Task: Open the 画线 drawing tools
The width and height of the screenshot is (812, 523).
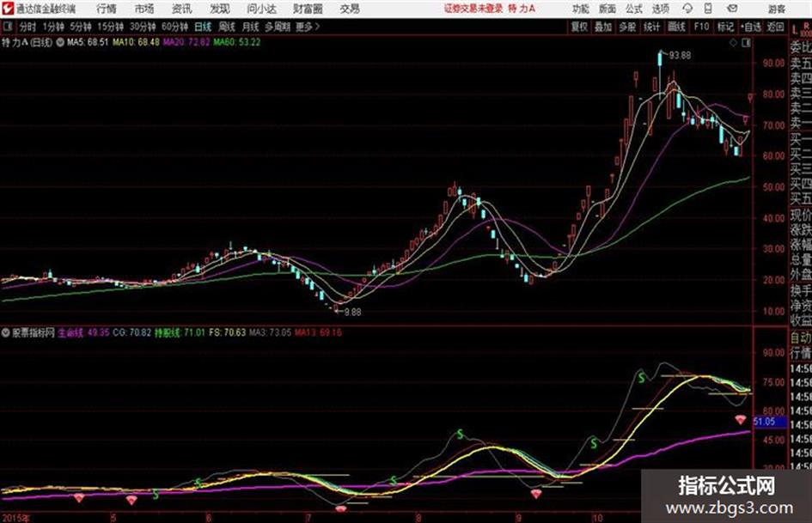Action: click(x=677, y=27)
